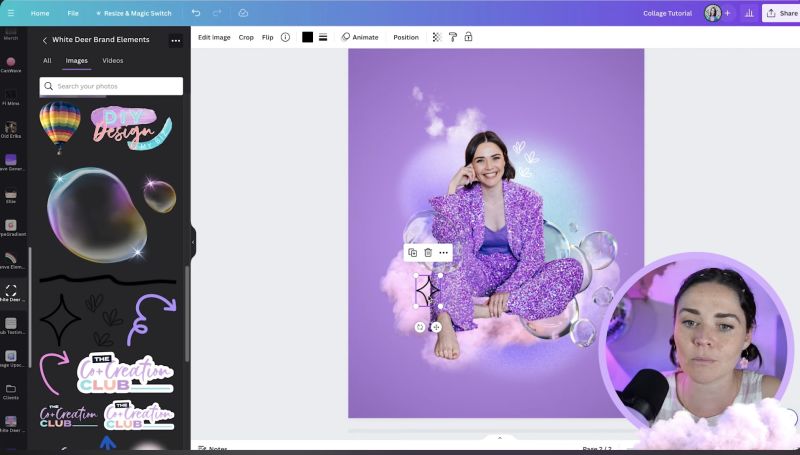Screen dimensions: 800x455
Task: Switch to the All tab
Action: coord(47,60)
